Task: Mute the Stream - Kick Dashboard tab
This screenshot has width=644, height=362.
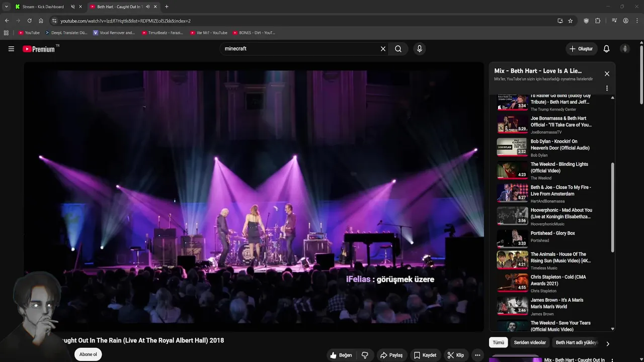Action: [x=72, y=7]
